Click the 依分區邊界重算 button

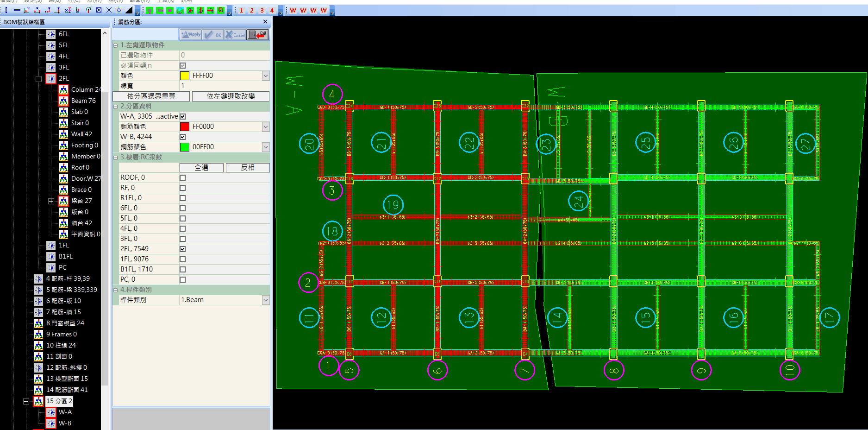click(151, 96)
